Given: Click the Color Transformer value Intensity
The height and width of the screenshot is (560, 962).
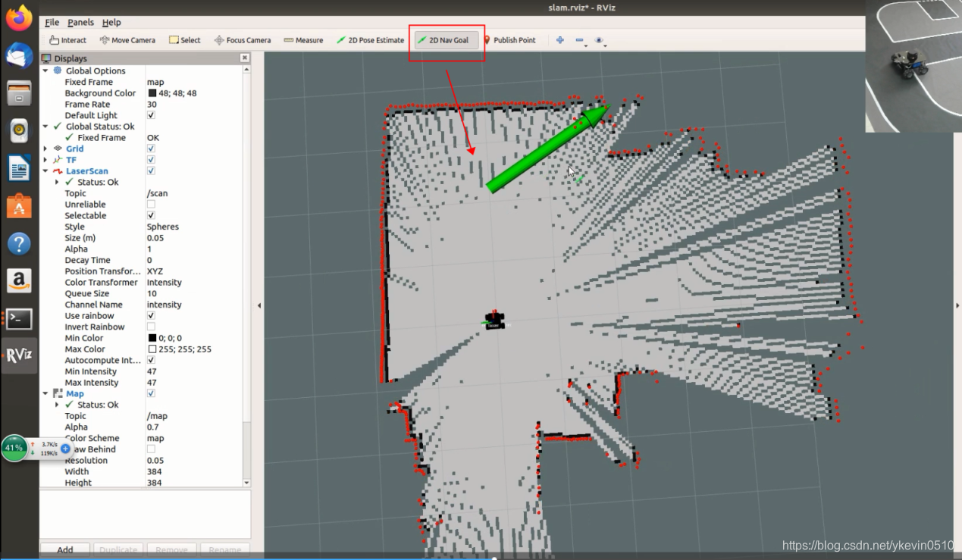Looking at the screenshot, I should pyautogui.click(x=165, y=283).
